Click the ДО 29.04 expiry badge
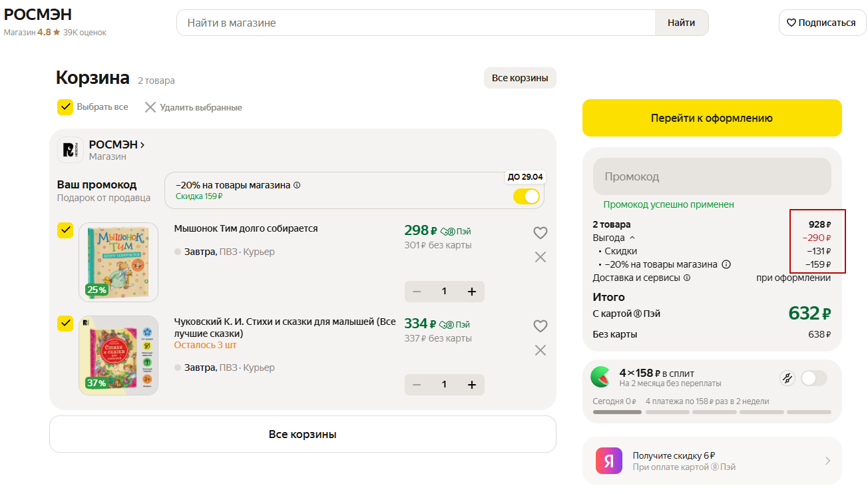This screenshot has width=868, height=494. pyautogui.click(x=525, y=177)
